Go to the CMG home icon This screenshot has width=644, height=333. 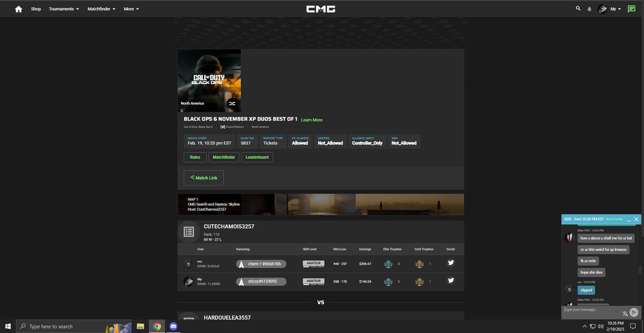18,9
